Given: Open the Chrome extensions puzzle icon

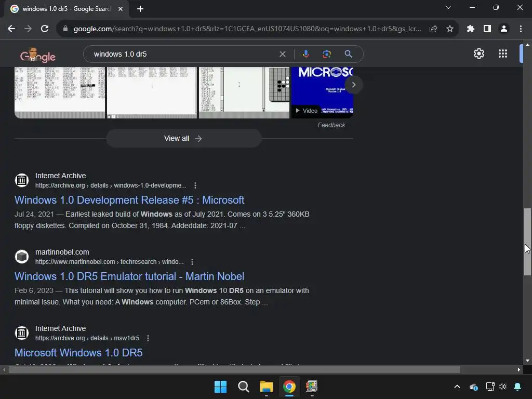Looking at the screenshot, I should pos(470,29).
